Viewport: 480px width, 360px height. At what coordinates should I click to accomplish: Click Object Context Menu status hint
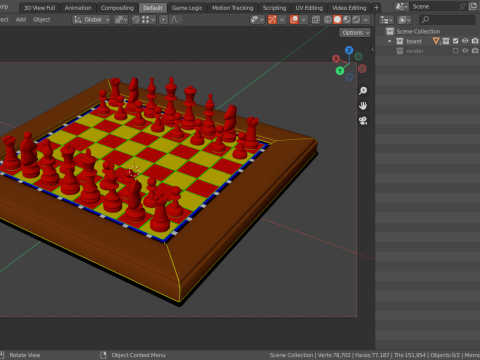click(x=138, y=355)
